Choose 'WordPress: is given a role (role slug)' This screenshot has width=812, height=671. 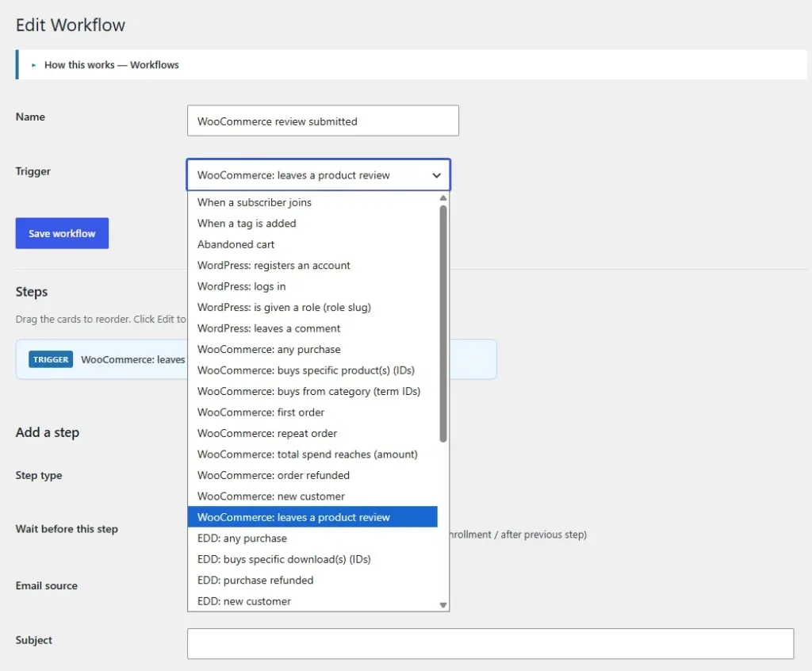312,307
